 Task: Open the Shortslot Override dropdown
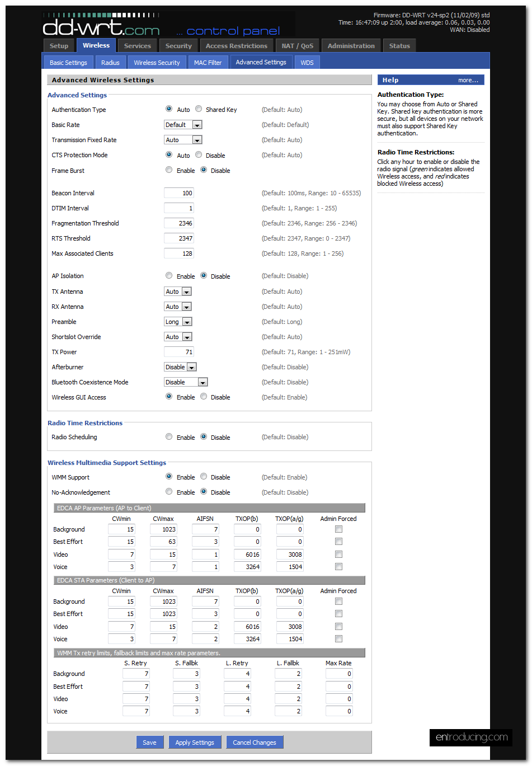click(x=178, y=337)
